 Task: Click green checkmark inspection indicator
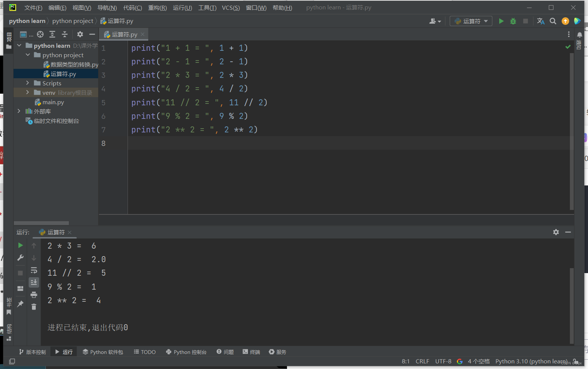568,47
